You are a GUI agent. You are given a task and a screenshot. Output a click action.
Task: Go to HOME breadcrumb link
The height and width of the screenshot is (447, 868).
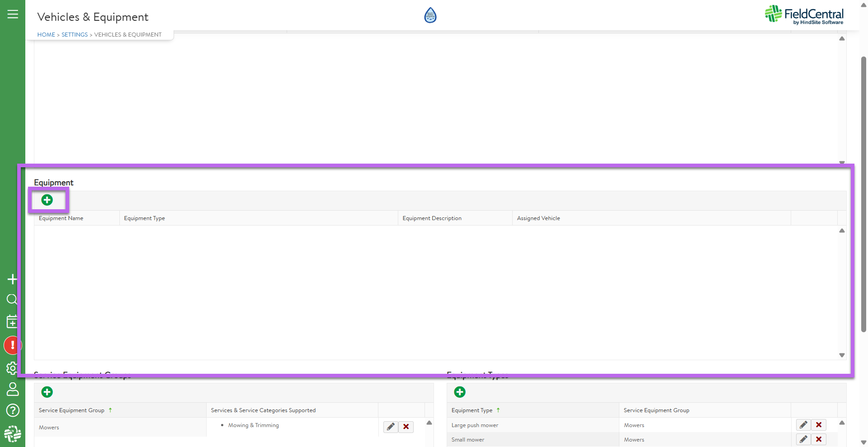click(x=46, y=35)
